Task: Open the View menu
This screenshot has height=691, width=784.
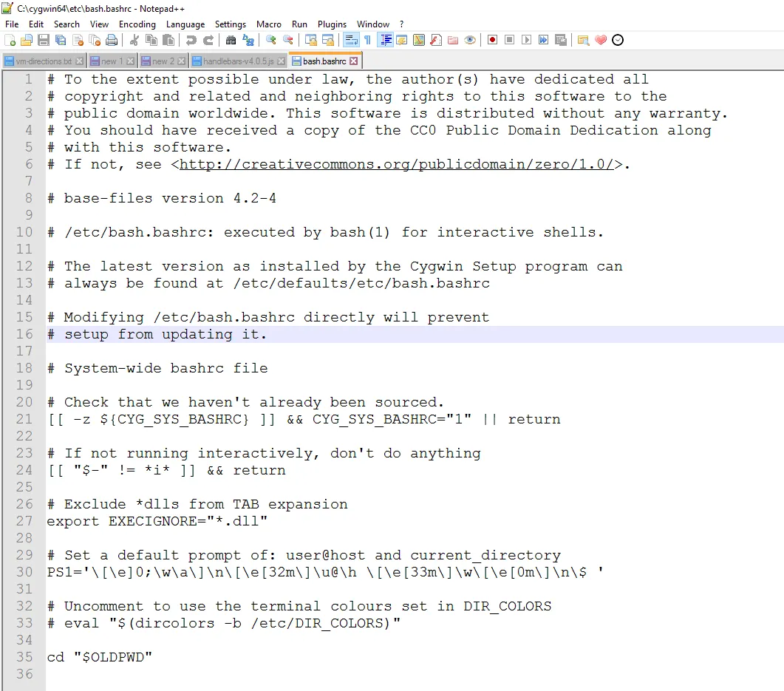Action: [x=99, y=24]
